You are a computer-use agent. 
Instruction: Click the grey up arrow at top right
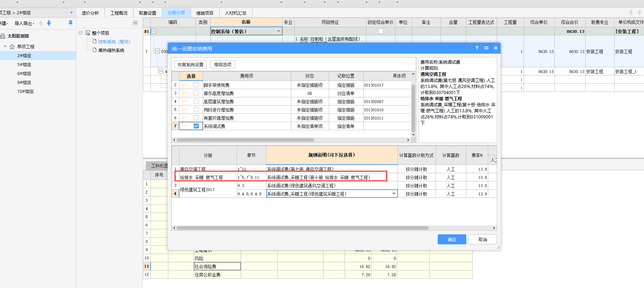631,13
